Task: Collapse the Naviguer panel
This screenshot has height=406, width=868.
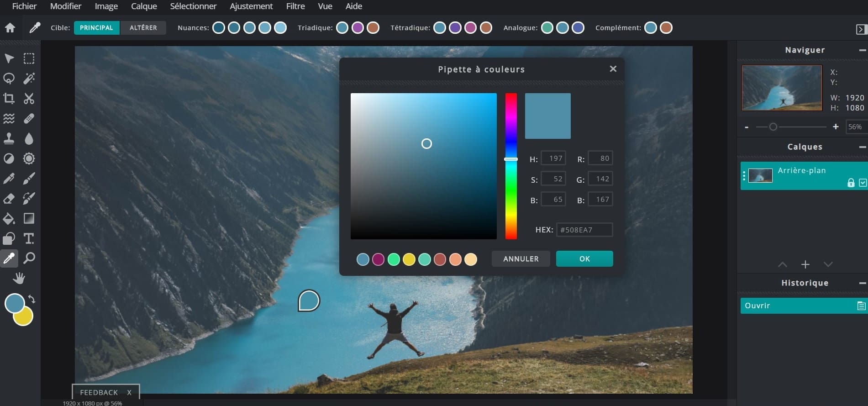Action: pos(862,50)
